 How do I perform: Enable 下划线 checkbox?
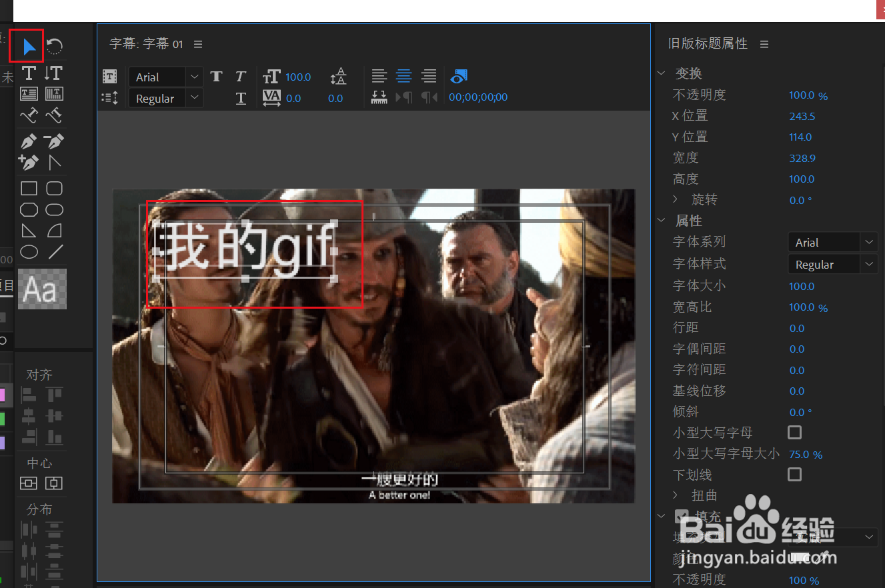pyautogui.click(x=794, y=474)
